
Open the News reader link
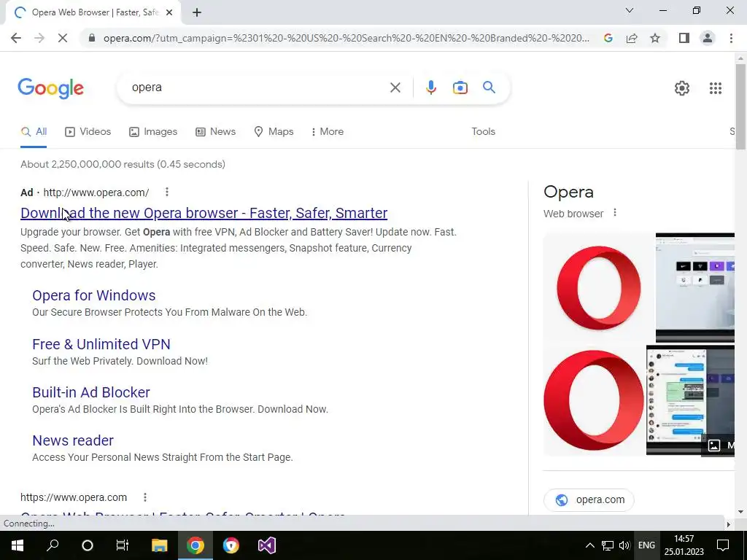point(73,440)
